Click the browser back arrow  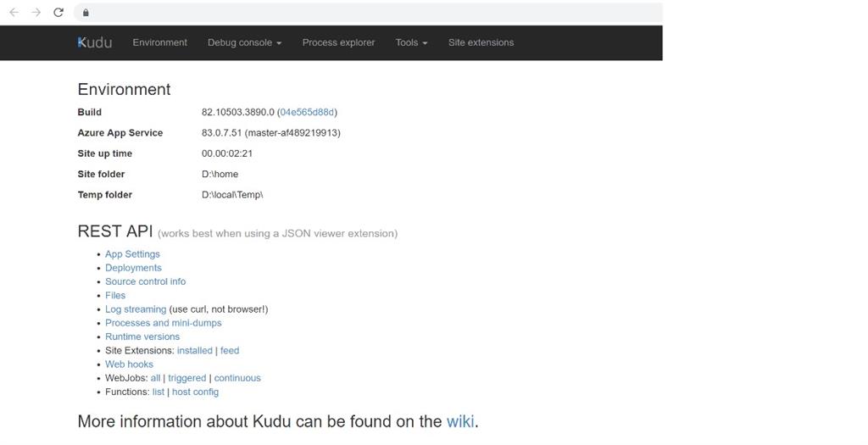pos(14,13)
